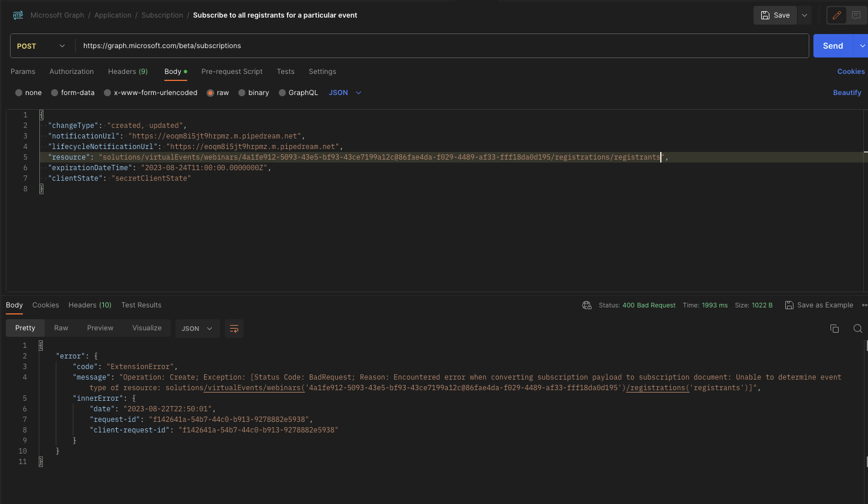868x504 pixels.
Task: Click the clientState line in editor
Action: coord(120,178)
